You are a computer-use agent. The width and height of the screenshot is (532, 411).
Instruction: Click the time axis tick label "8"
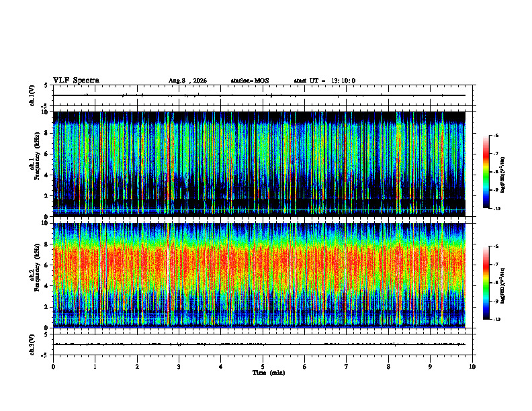(x=388, y=367)
